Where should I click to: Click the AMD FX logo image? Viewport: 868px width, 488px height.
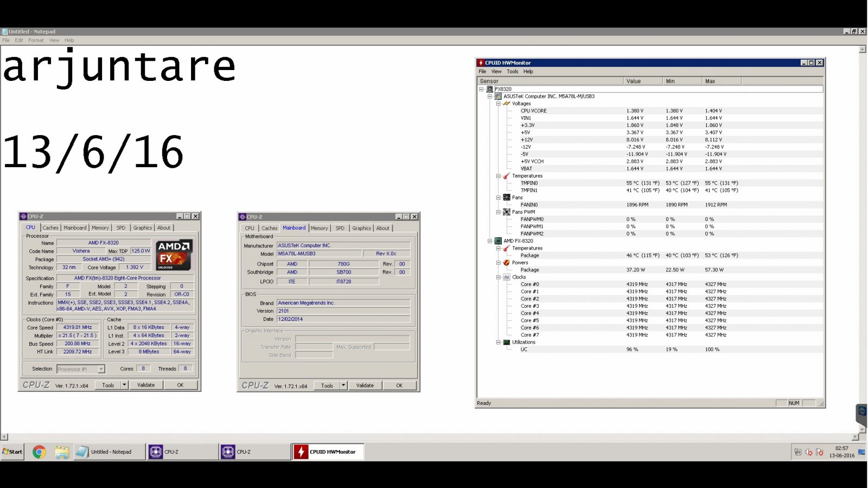tap(174, 255)
